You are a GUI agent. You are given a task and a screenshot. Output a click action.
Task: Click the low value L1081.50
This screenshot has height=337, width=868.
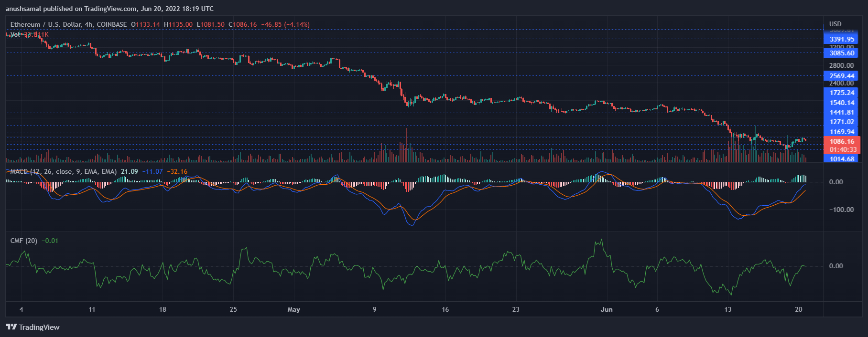pos(210,24)
